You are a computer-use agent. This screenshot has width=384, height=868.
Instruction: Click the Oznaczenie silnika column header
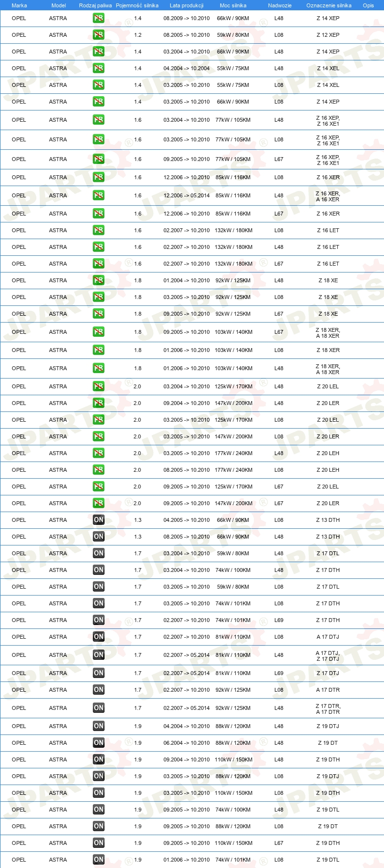329,5
